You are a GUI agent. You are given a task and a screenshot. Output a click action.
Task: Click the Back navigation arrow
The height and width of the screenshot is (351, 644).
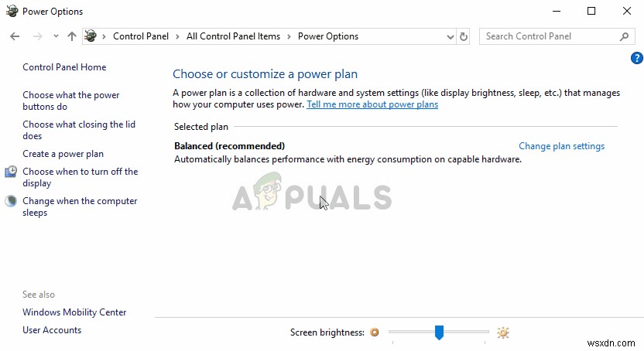[x=15, y=36]
